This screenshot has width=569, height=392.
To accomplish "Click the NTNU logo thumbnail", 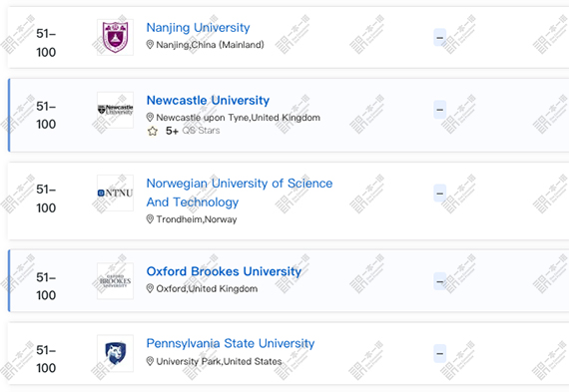I will [115, 193].
